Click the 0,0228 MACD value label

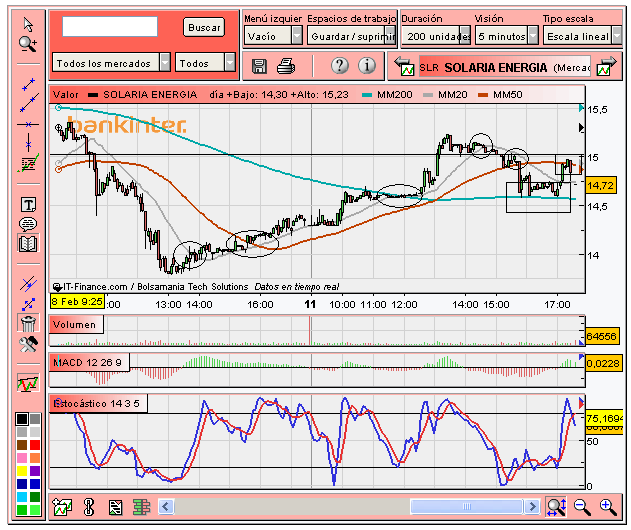click(x=602, y=363)
